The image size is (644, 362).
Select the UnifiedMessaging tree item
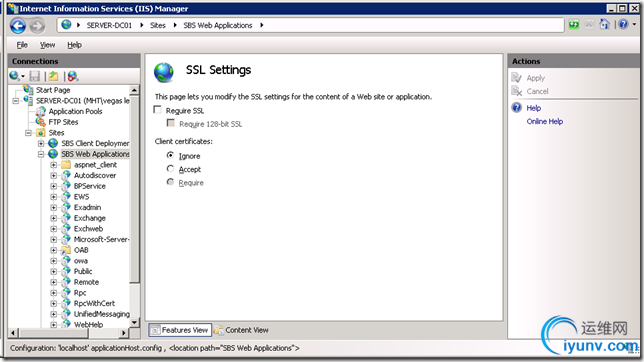pyautogui.click(x=101, y=314)
